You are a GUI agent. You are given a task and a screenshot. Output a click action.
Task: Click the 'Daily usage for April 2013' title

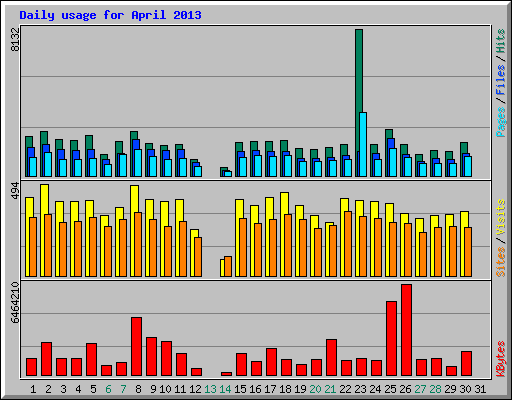click(110, 15)
